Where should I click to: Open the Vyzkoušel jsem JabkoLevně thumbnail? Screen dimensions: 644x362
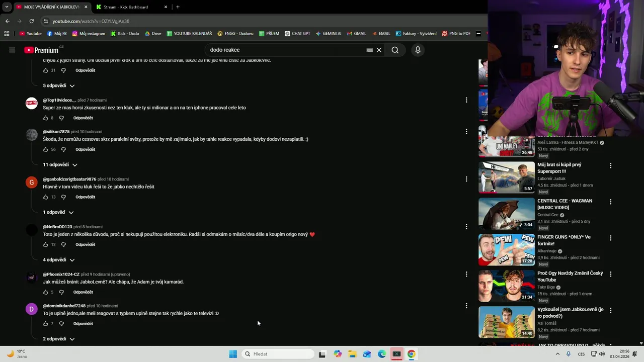[507, 322]
